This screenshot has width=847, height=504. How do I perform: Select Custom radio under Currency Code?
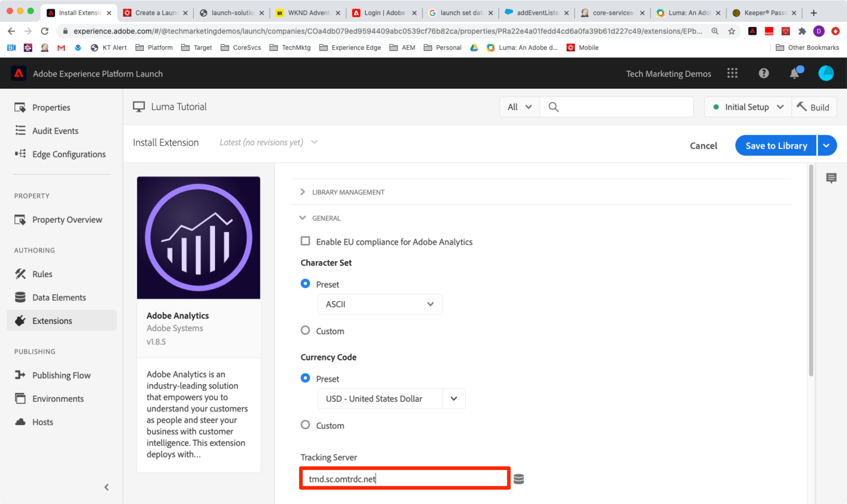click(305, 425)
